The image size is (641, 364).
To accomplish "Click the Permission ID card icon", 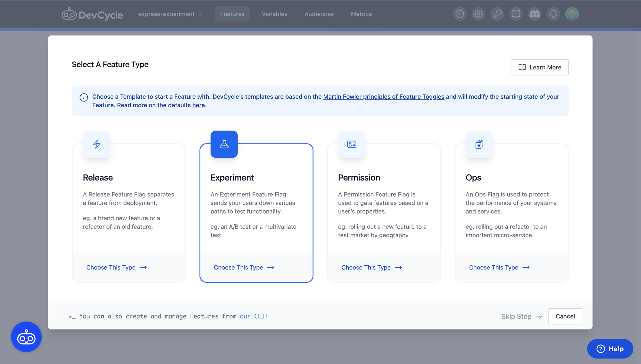I will pyautogui.click(x=352, y=144).
